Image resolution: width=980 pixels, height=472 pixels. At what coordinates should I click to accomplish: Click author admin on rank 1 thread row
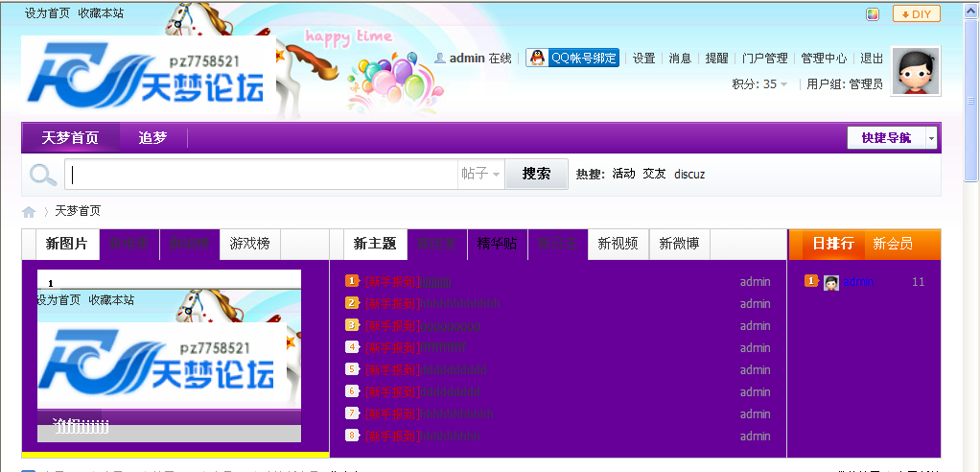(x=755, y=282)
